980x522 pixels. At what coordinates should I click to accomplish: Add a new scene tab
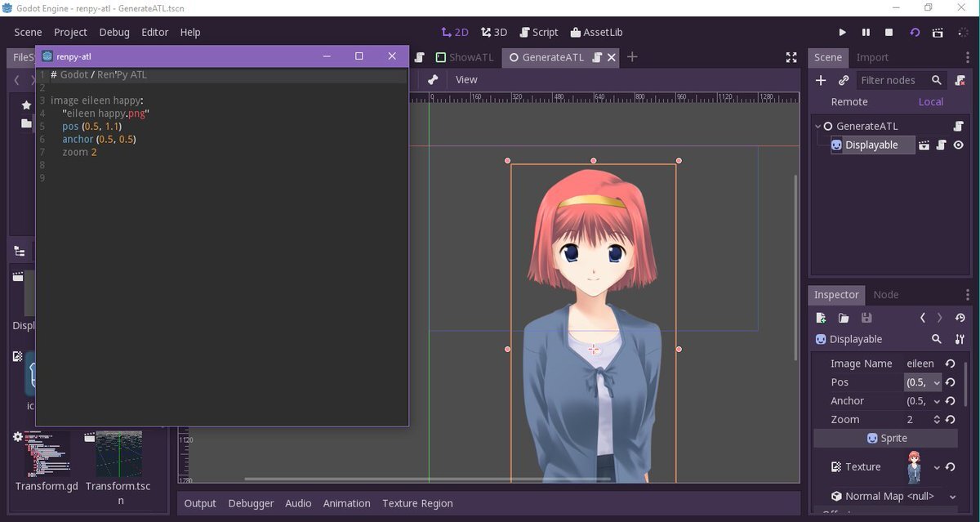[631, 57]
